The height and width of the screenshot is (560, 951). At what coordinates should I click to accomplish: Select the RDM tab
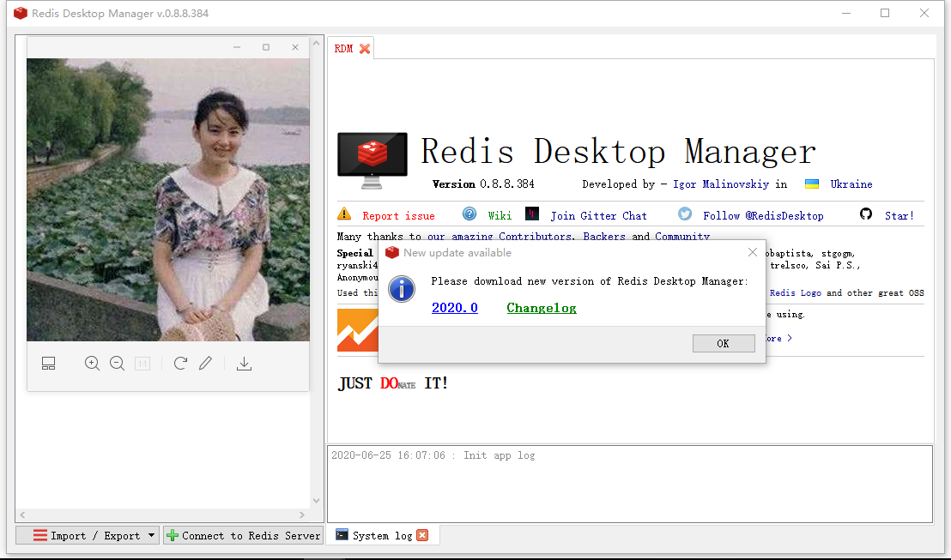tap(350, 49)
